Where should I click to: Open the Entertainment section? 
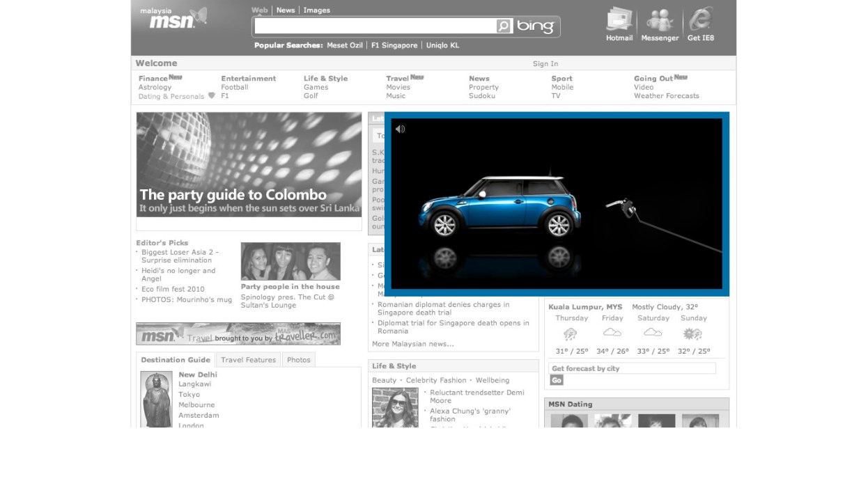click(x=249, y=79)
